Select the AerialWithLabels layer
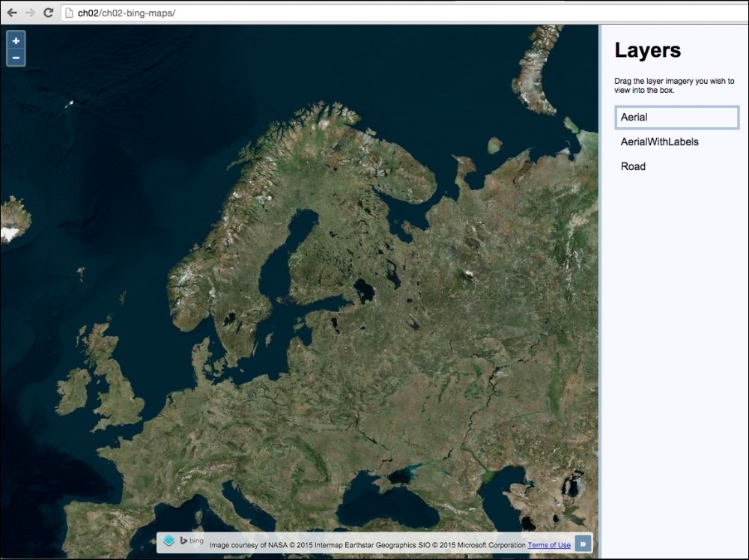Image resolution: width=749 pixels, height=560 pixels. click(x=660, y=141)
